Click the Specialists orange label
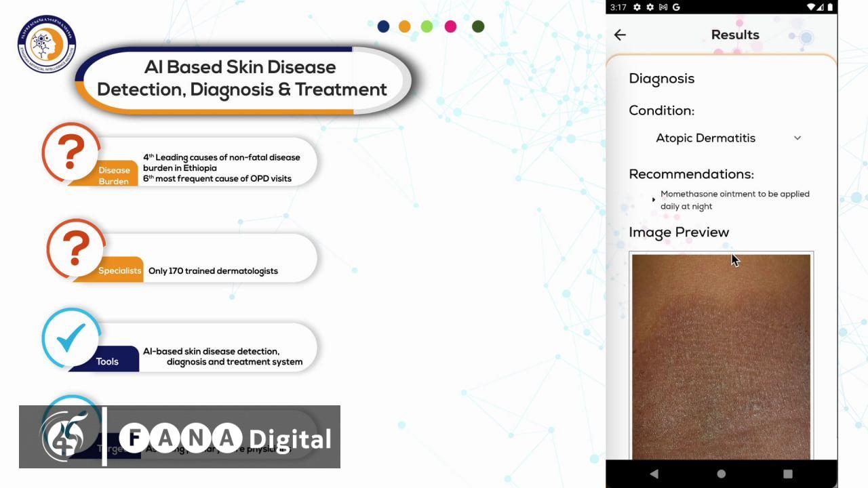 point(120,270)
